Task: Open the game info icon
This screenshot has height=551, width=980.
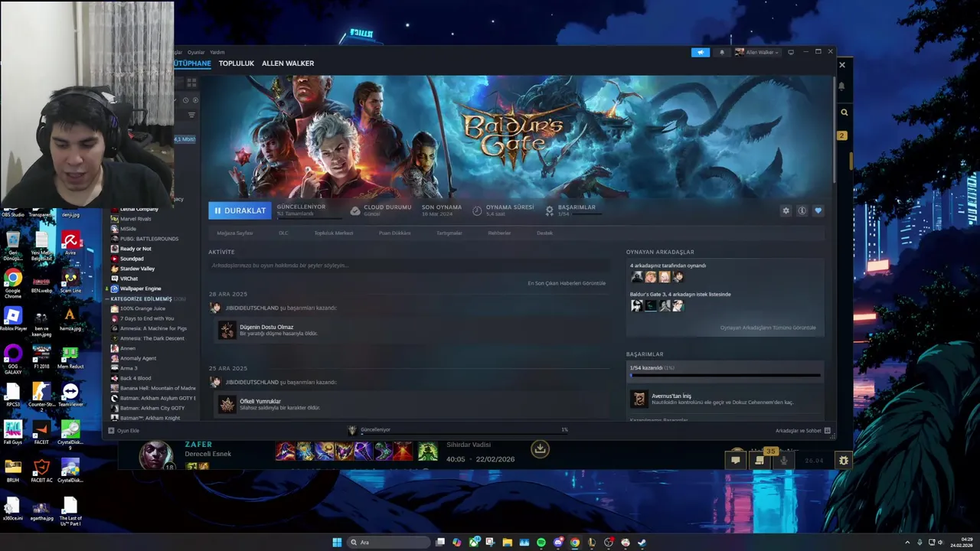Action: pos(802,210)
